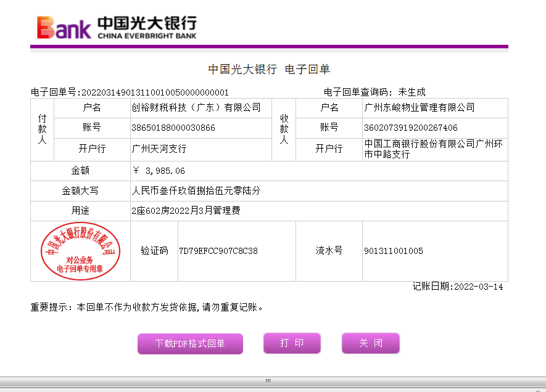Click payer account number 38650188000030866
546x392 pixels.
pyautogui.click(x=173, y=128)
